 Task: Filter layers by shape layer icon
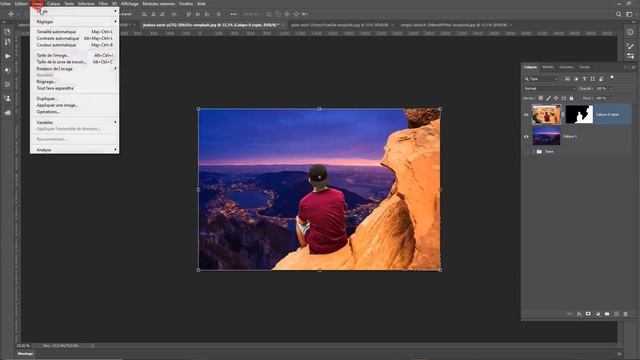(593, 79)
